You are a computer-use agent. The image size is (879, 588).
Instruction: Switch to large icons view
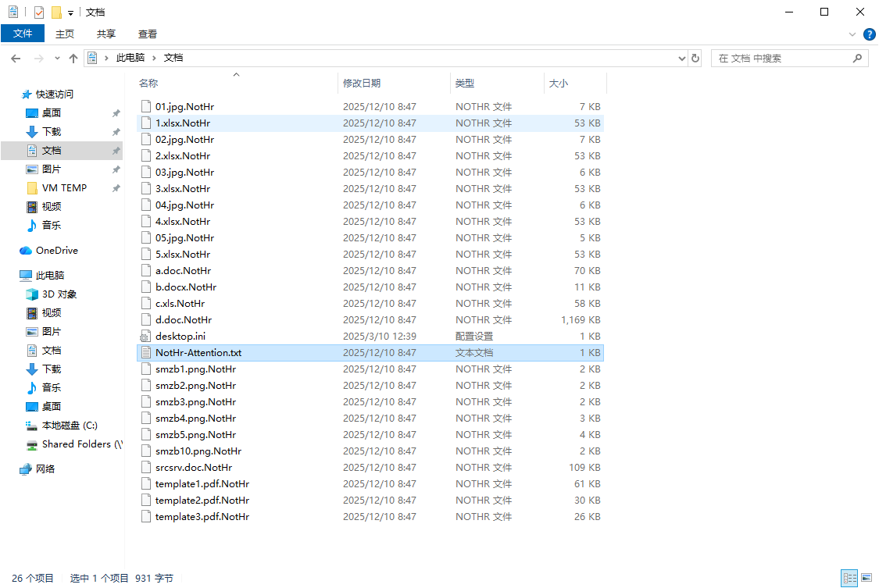point(866,578)
